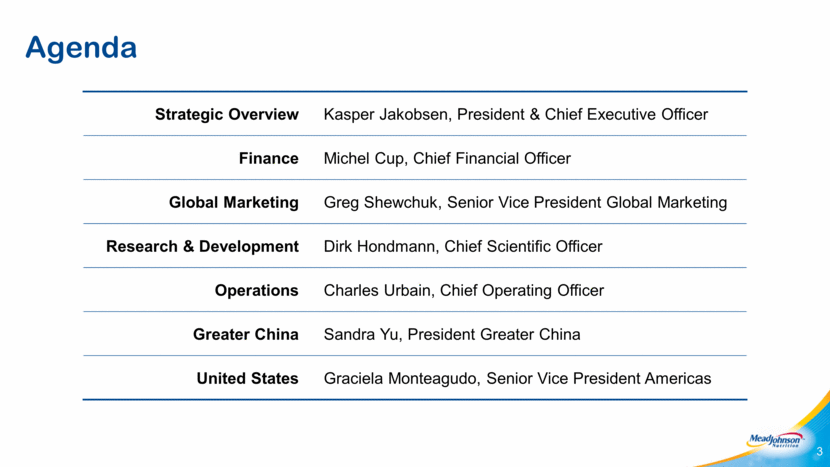This screenshot has width=830, height=467.
Task: Select the Operations agenda heading
Action: (x=256, y=291)
